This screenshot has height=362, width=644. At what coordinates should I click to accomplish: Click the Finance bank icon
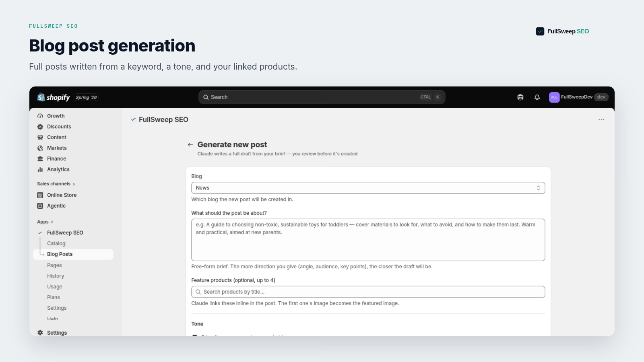click(40, 159)
